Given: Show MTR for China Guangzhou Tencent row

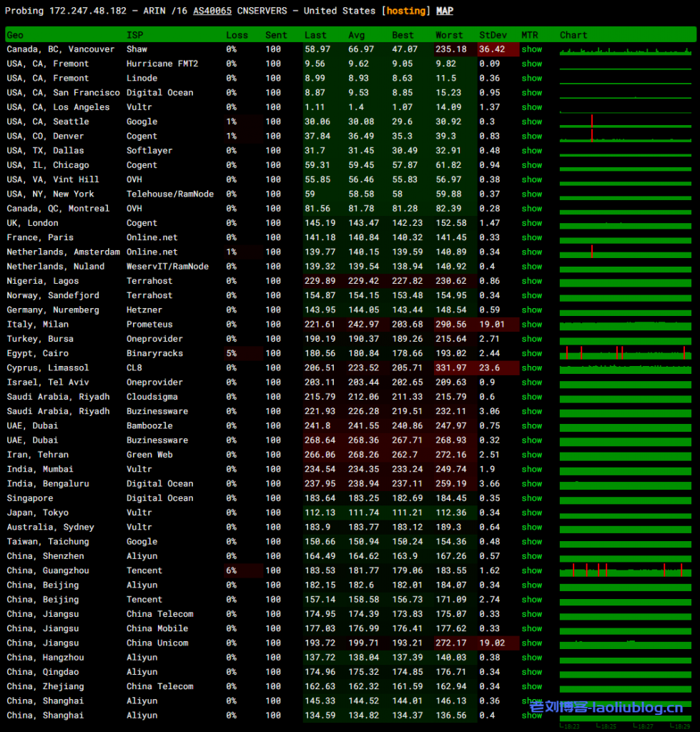Looking at the screenshot, I should click(531, 570).
